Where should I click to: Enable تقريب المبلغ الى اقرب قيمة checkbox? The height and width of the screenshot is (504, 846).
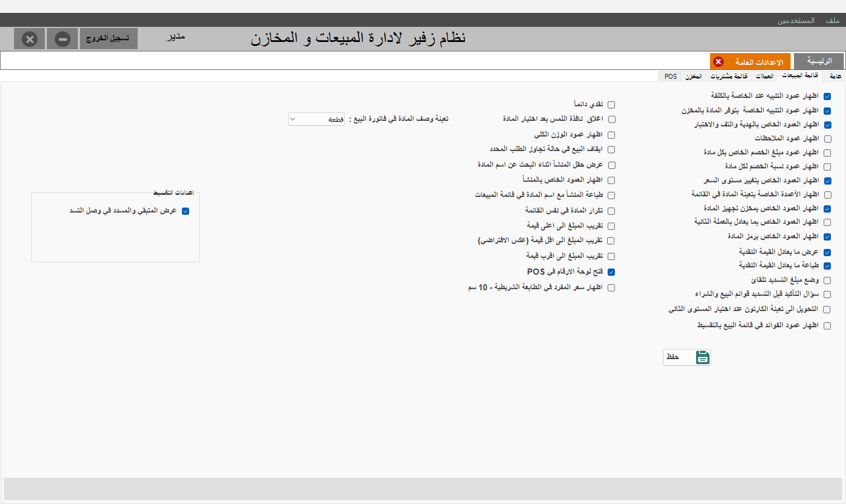[611, 256]
